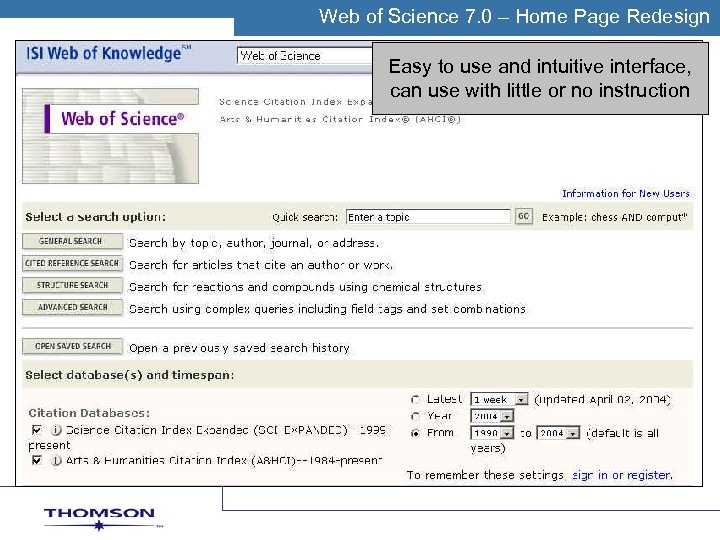The height and width of the screenshot is (540, 720).
Task: Click 'Arts & Humanities Citation Index (AHCI)' header text
Action: coord(340,119)
